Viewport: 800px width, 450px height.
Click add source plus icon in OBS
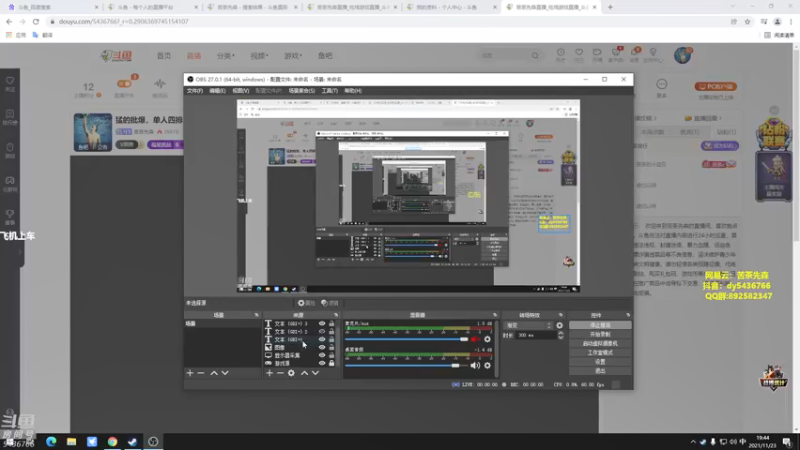[x=269, y=373]
